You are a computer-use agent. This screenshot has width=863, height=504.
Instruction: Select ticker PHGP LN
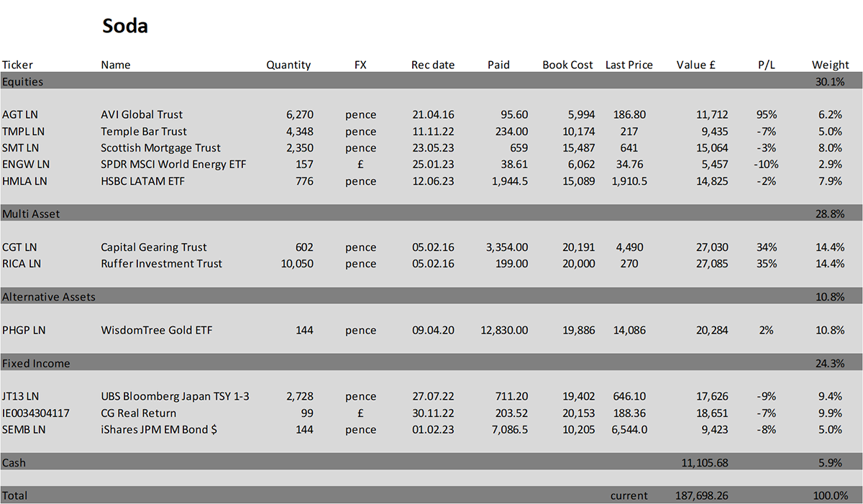tap(24, 330)
